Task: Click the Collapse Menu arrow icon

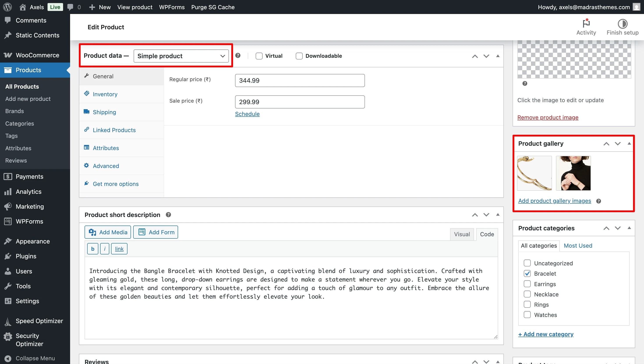Action: (8, 358)
